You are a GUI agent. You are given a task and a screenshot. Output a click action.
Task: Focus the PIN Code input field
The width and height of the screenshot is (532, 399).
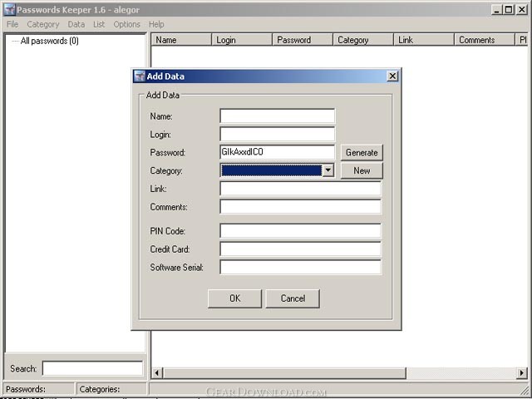(301, 231)
